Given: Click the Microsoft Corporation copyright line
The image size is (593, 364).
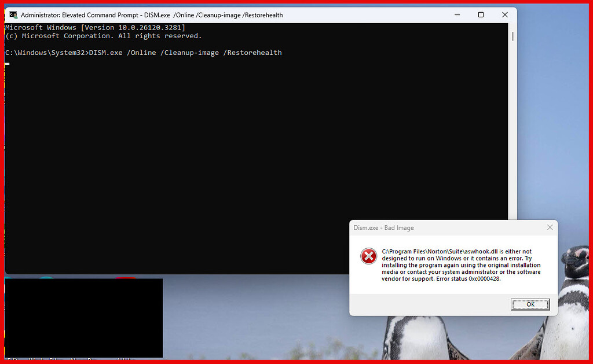Looking at the screenshot, I should pyautogui.click(x=104, y=35).
